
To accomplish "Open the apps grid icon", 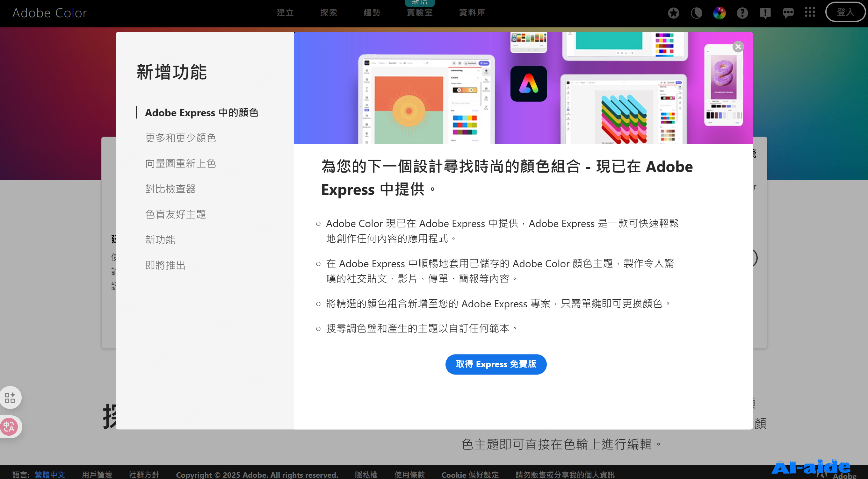I will tap(810, 12).
